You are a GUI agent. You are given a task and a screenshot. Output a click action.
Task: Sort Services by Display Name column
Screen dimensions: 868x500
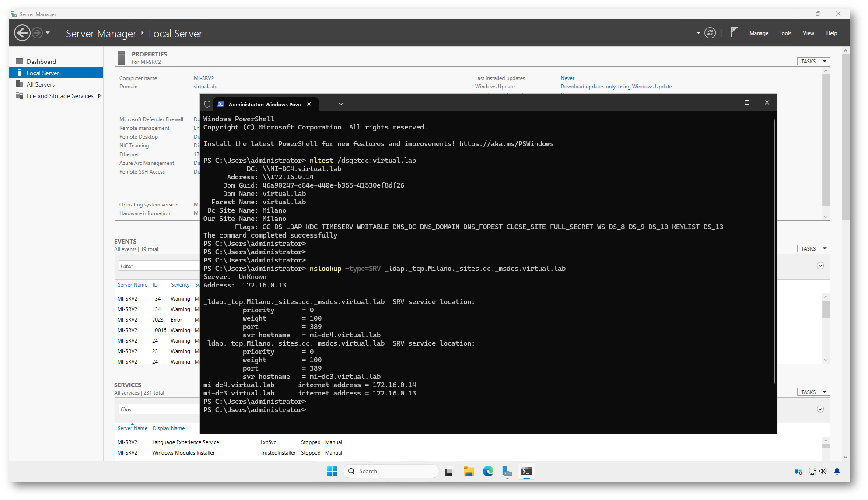click(x=168, y=428)
